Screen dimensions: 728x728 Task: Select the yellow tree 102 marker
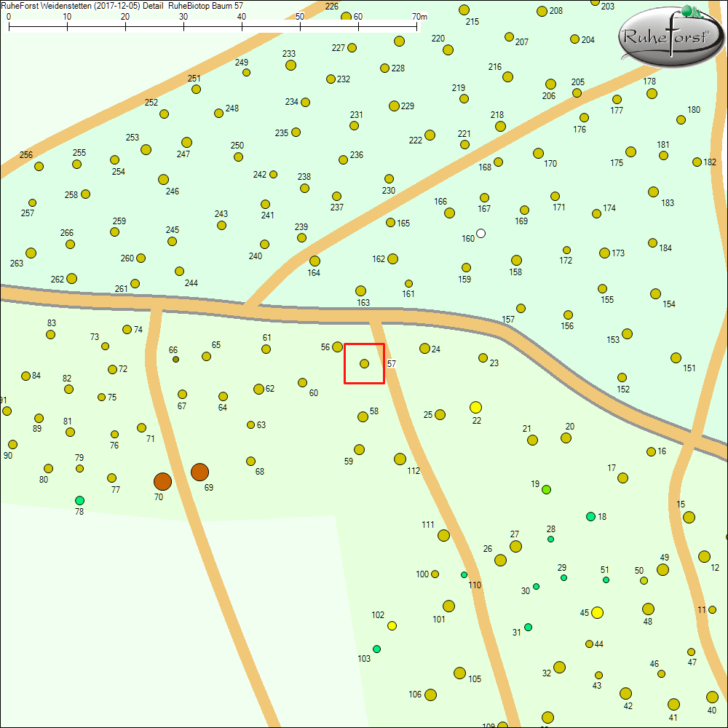click(x=392, y=625)
